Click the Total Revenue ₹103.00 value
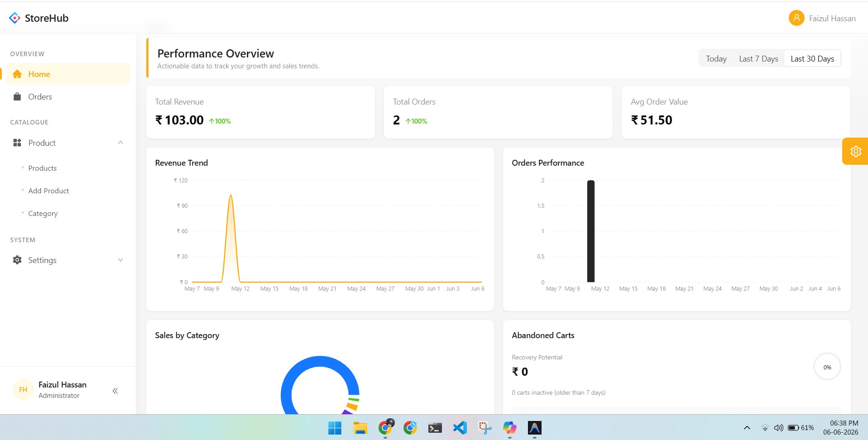 click(179, 120)
